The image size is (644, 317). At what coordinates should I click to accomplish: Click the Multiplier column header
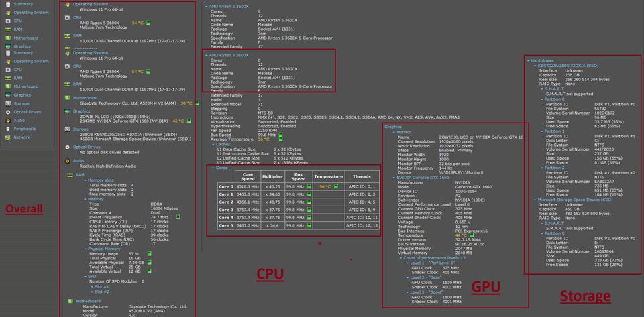tap(273, 176)
